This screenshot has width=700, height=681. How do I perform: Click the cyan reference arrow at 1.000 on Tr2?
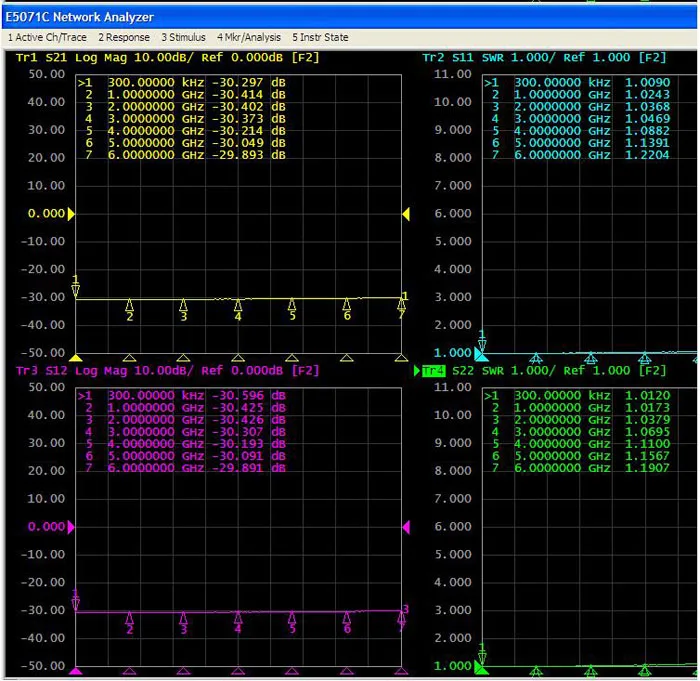click(480, 355)
